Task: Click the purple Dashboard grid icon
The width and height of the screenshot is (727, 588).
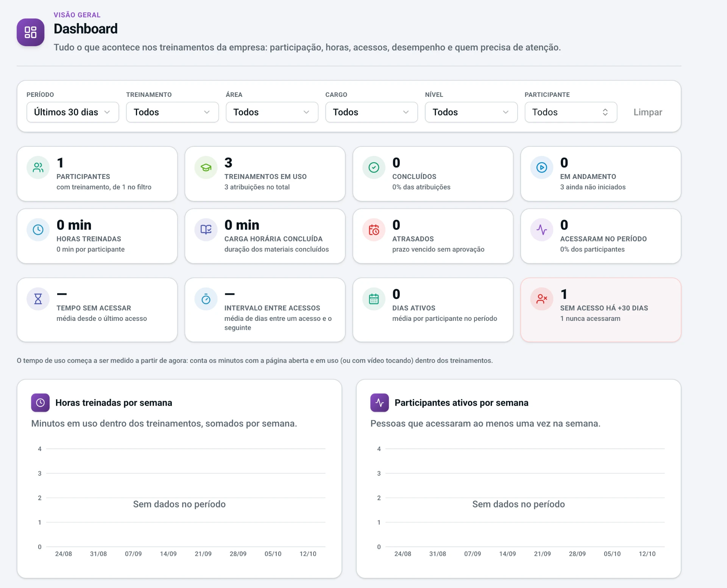Action: click(x=30, y=32)
